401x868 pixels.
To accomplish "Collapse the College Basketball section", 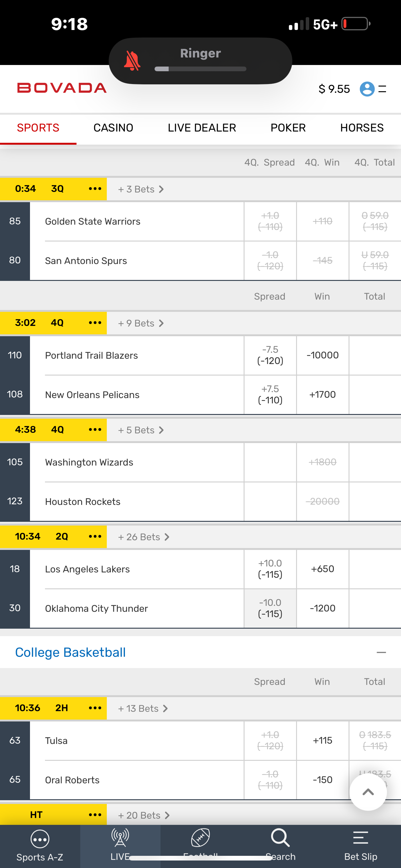I will tap(381, 653).
